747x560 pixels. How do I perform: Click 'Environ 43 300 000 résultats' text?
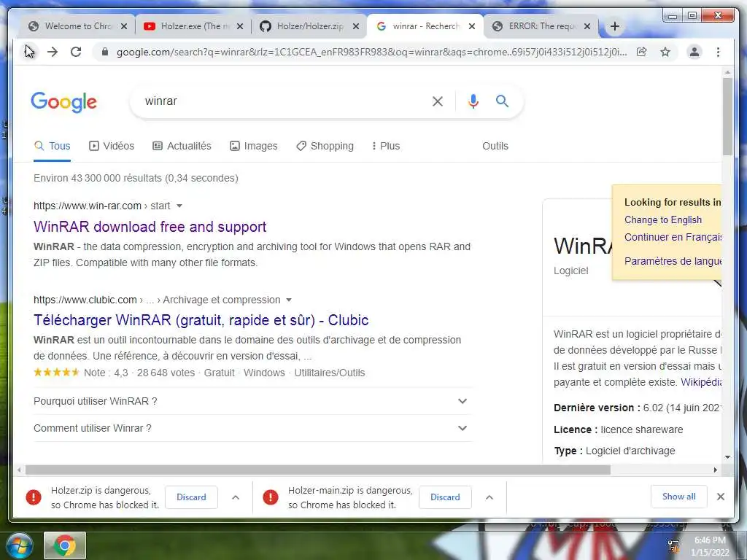(98, 178)
